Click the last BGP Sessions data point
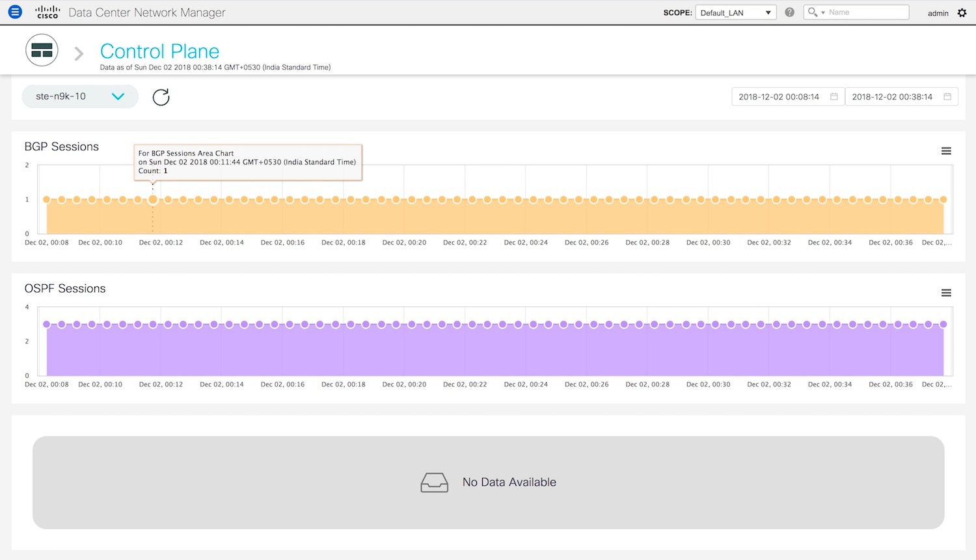The height and width of the screenshot is (560, 976). click(943, 200)
